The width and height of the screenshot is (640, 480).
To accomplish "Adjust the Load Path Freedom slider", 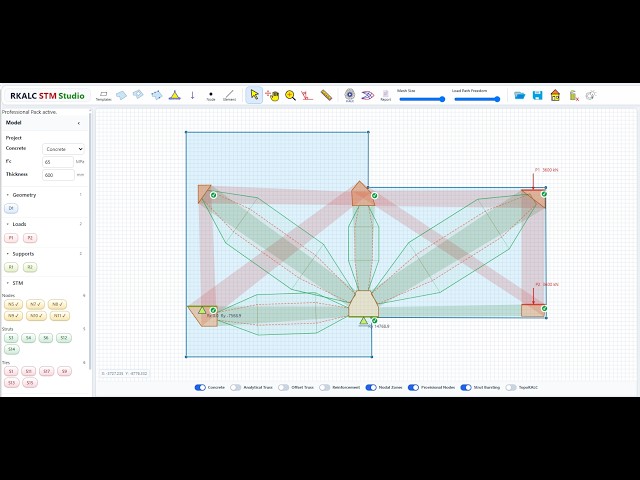I will (x=478, y=99).
